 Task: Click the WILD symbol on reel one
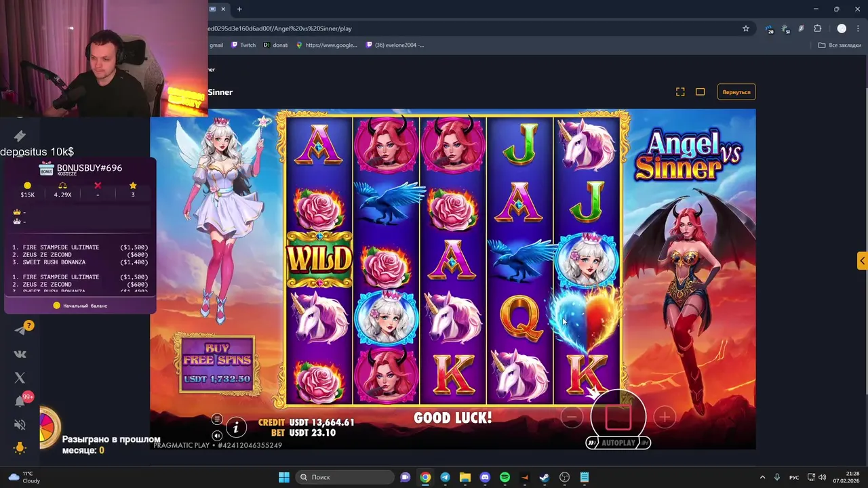[319, 260]
